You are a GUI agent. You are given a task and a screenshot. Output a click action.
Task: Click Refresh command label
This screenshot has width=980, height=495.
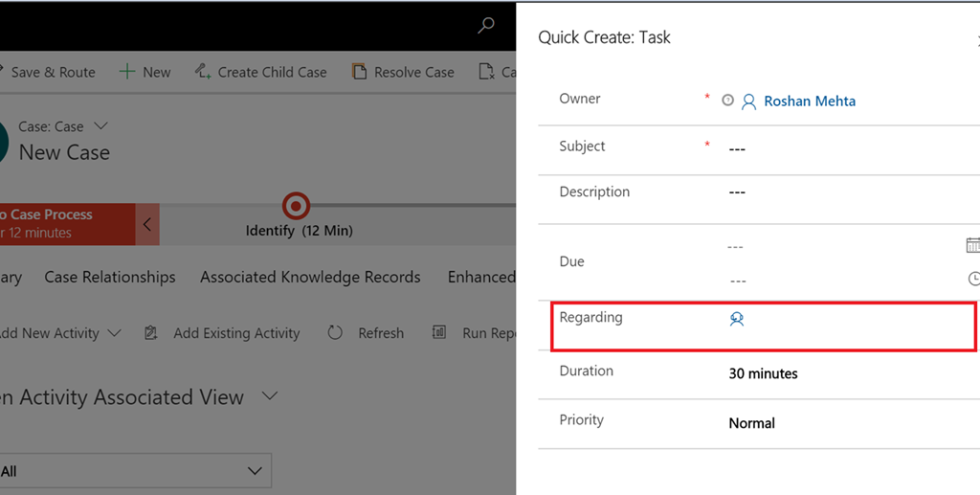(381, 334)
